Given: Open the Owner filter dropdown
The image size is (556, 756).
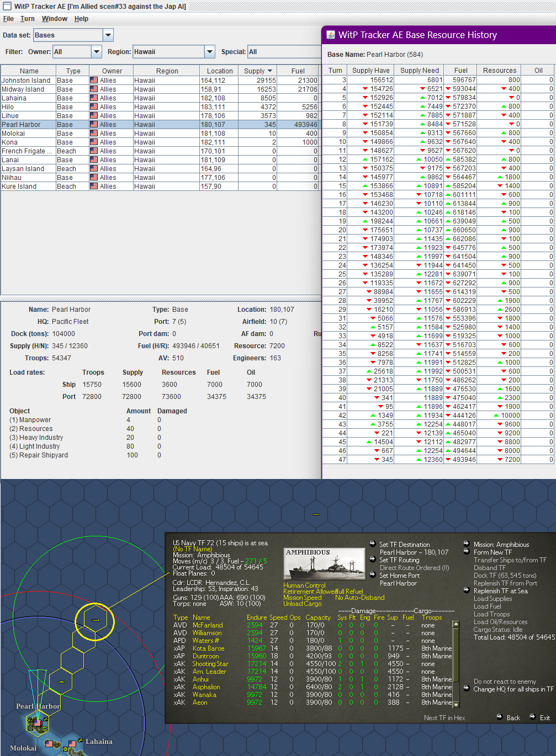Looking at the screenshot, I should click(x=97, y=52).
